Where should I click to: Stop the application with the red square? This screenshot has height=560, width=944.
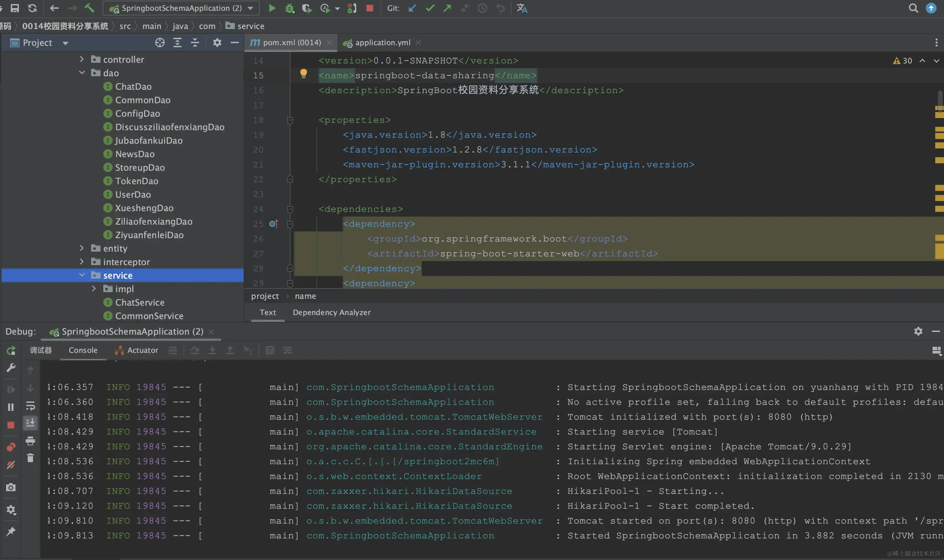click(x=369, y=8)
